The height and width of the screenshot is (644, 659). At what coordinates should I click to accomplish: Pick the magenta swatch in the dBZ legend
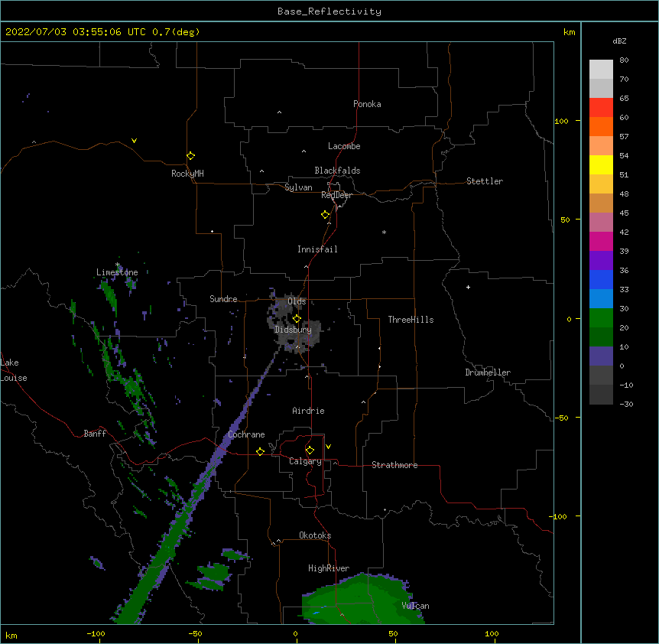click(x=601, y=241)
